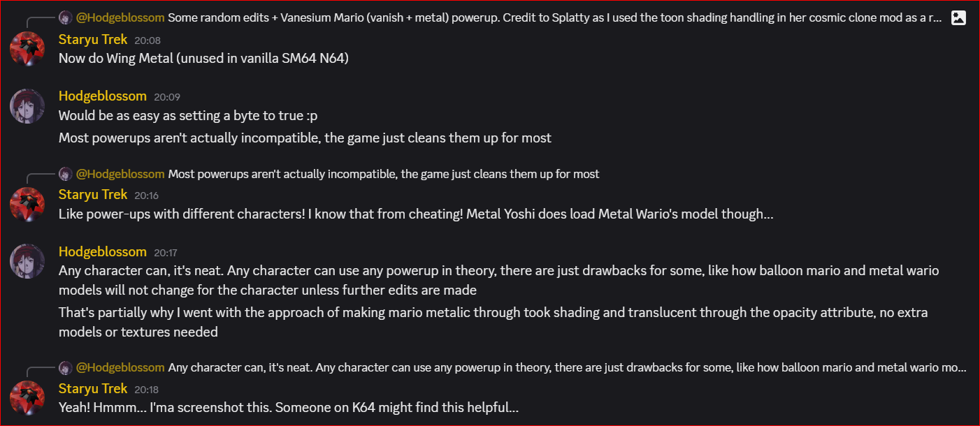This screenshot has width=980, height=426.
Task: Open Staryu Trek's avatar on the 20:08 message
Action: click(x=27, y=49)
